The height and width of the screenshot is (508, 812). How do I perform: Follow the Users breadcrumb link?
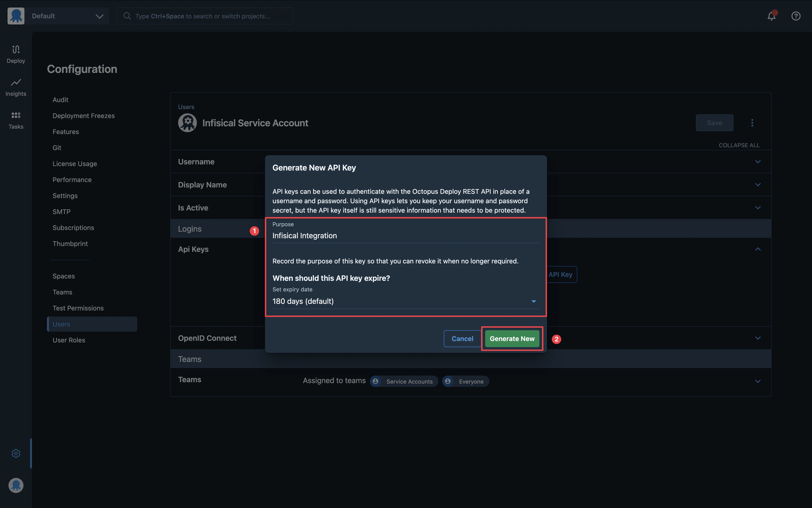tap(186, 107)
